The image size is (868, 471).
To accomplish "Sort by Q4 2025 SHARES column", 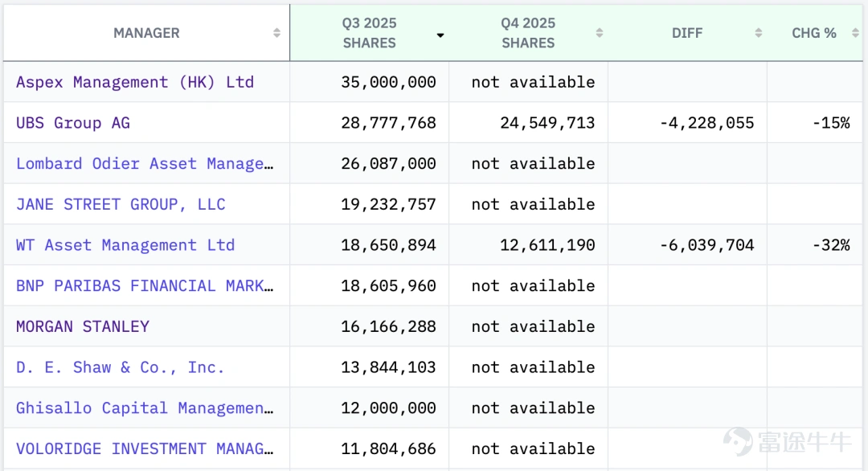I will coord(528,33).
